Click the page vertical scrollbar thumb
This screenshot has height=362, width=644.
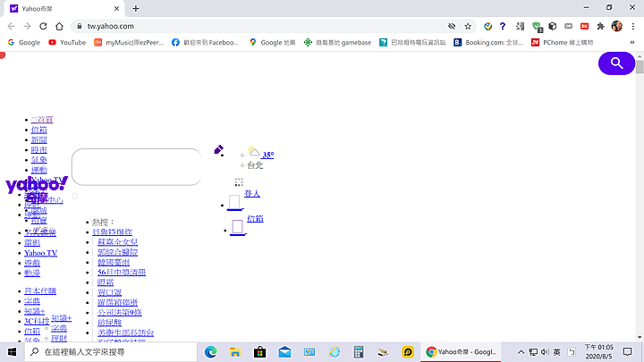(x=640, y=65)
